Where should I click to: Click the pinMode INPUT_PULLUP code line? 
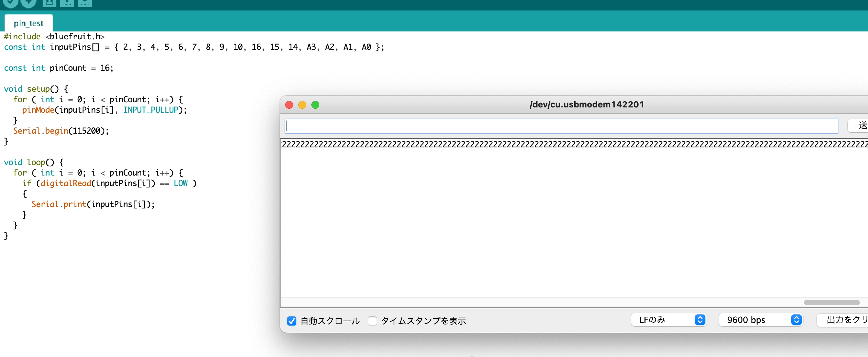click(x=105, y=110)
